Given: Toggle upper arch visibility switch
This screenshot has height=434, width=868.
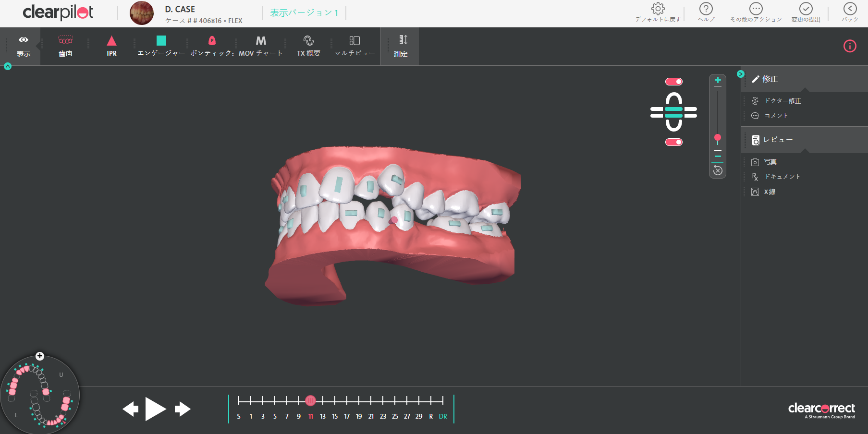Looking at the screenshot, I should [673, 82].
